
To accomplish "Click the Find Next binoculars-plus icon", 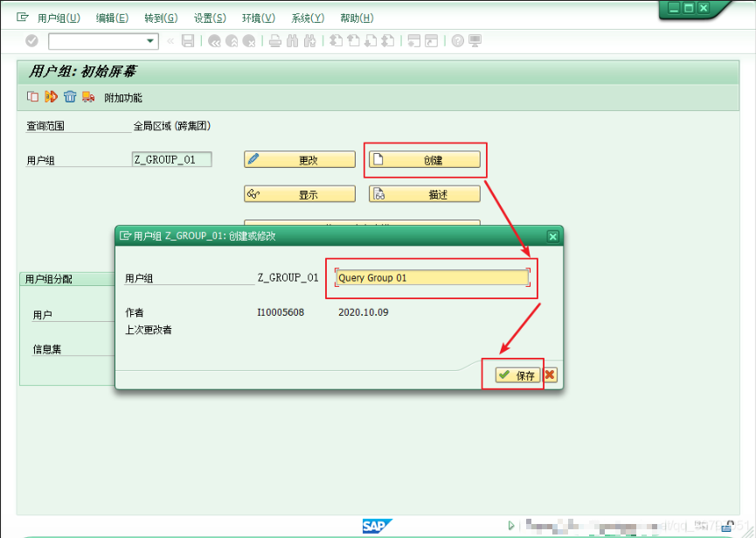I will pyautogui.click(x=310, y=41).
